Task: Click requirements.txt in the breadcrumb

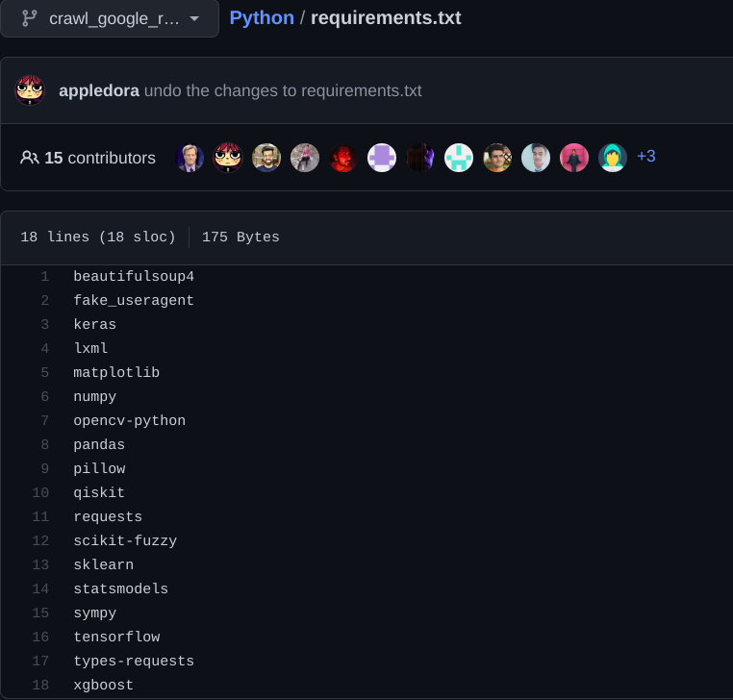Action: coord(386,17)
